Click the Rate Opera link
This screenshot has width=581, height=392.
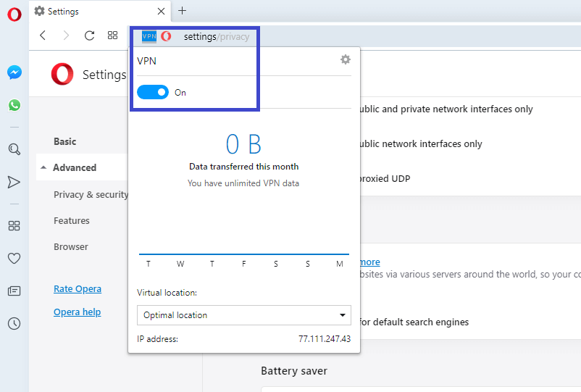coord(78,288)
